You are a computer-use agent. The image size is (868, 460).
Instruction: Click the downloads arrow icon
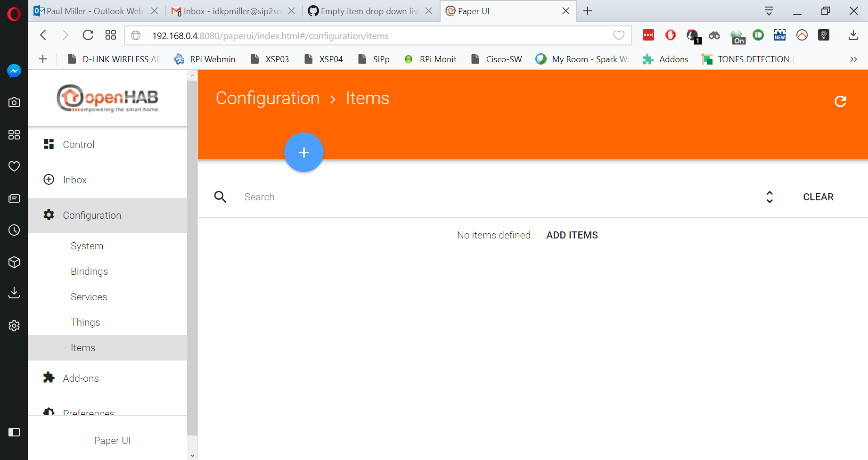point(853,35)
